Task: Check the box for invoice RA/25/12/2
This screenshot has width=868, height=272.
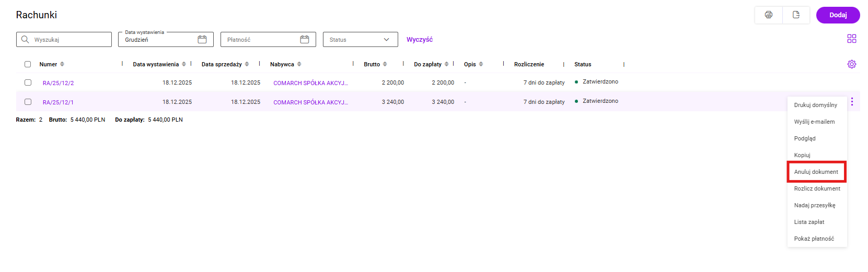Action: pyautogui.click(x=28, y=82)
